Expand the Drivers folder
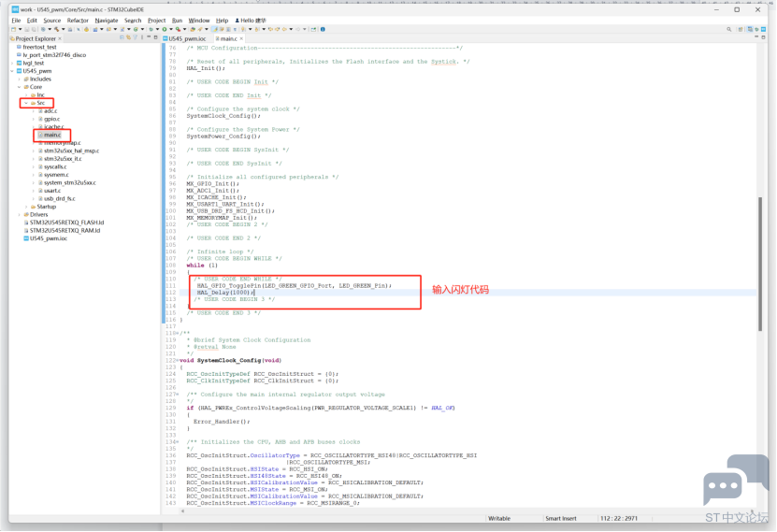 coord(20,214)
